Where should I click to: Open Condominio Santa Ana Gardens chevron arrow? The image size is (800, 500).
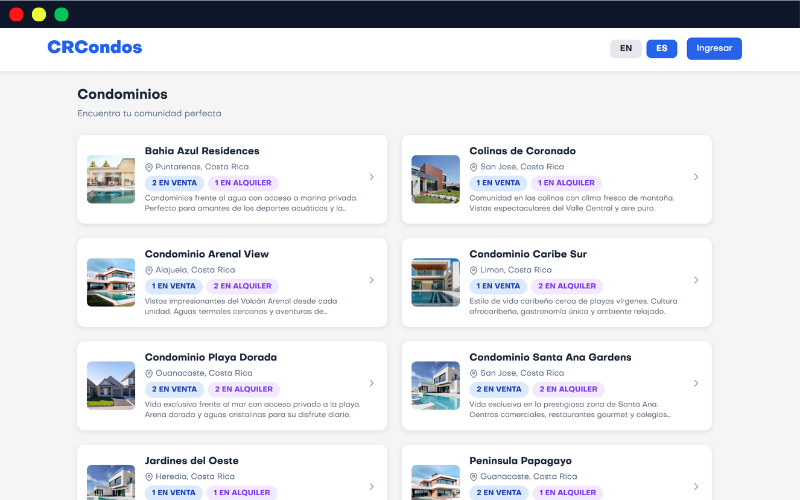click(696, 383)
